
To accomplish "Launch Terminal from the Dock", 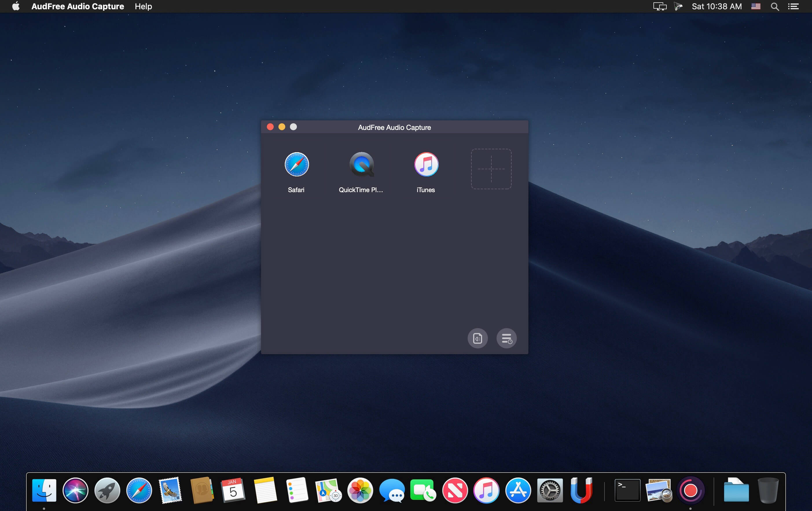I will pos(627,490).
